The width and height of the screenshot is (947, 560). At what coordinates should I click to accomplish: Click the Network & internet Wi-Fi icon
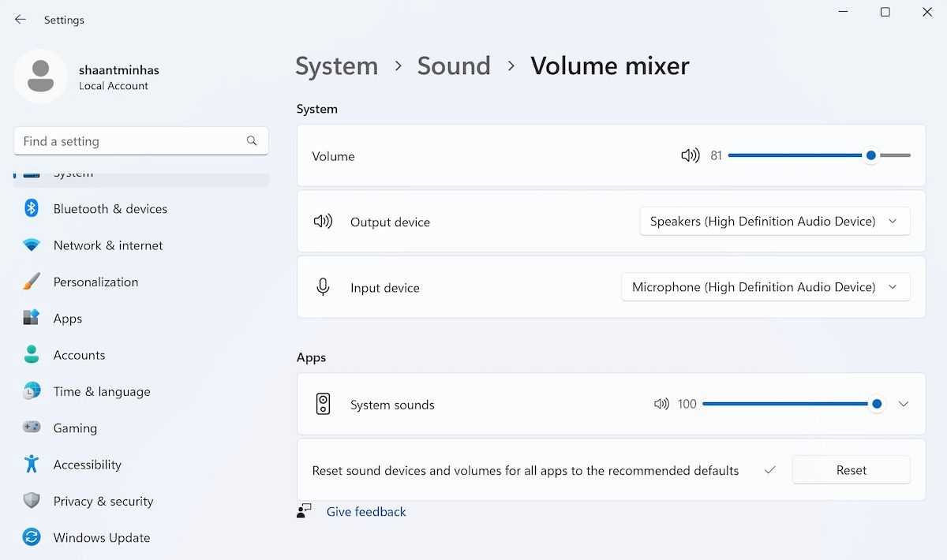pos(32,245)
